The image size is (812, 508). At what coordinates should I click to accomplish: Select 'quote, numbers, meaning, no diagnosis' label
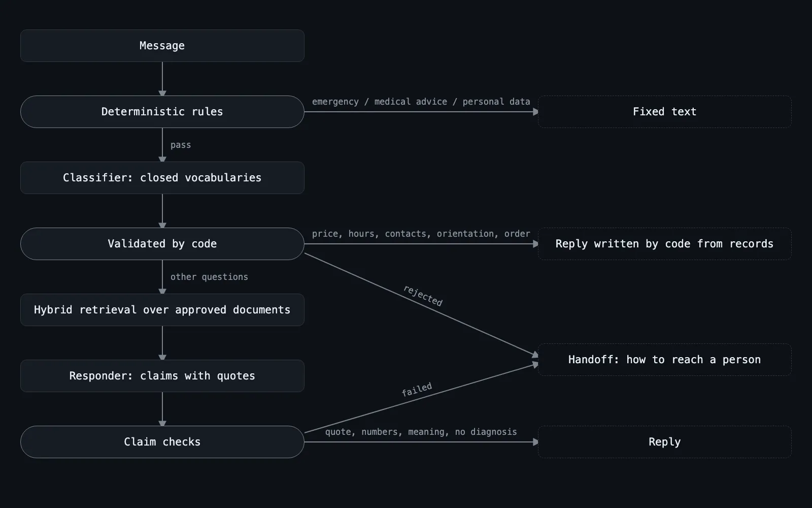tap(421, 432)
